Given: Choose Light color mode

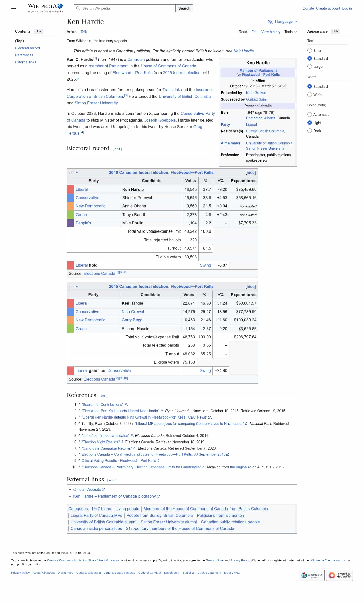Looking at the screenshot, I should (310, 123).
